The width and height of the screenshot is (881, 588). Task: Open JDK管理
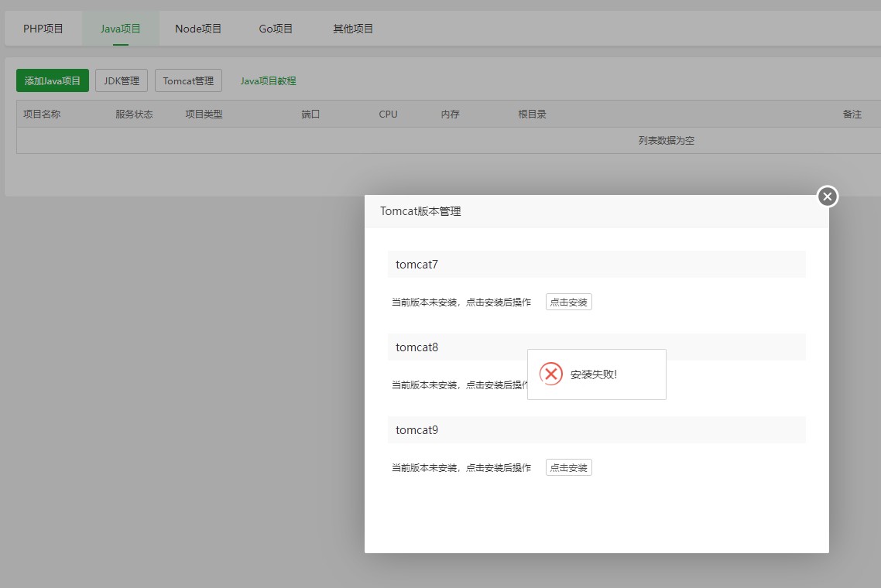coord(122,81)
